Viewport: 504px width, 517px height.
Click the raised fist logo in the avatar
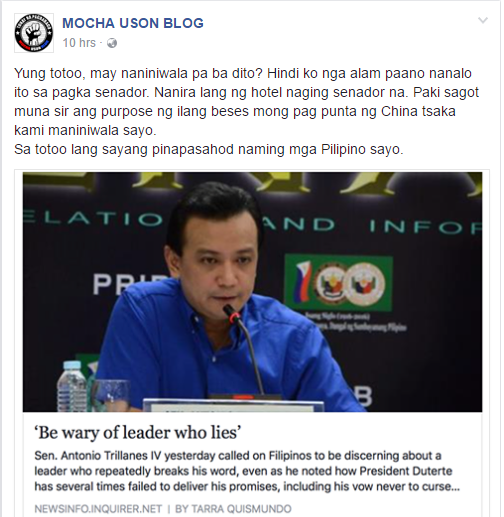[x=34, y=33]
